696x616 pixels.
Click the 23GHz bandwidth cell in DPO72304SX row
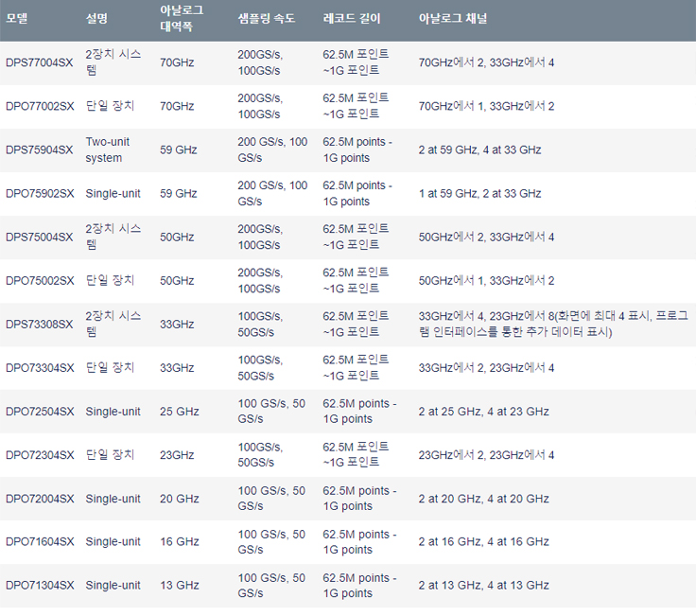point(177,455)
